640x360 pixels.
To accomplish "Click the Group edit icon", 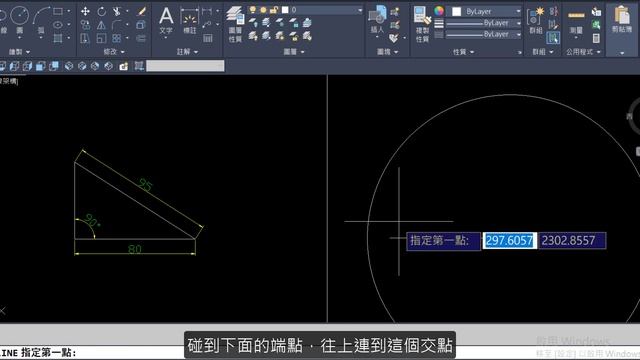I will click(553, 24).
